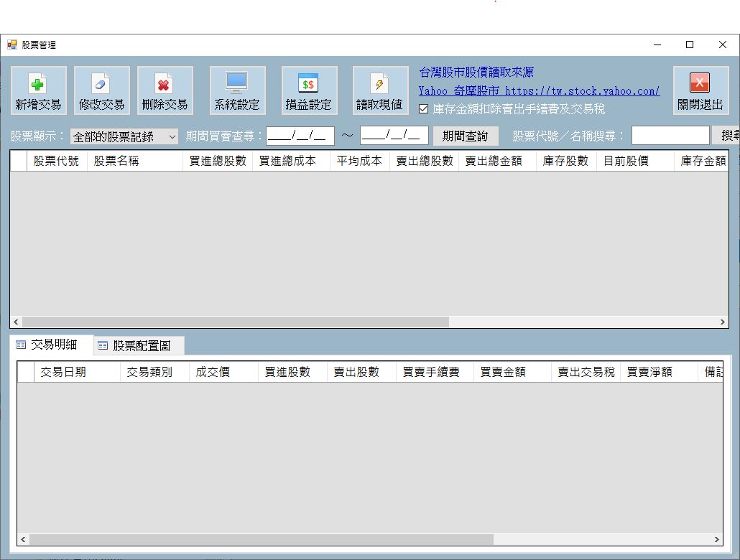
Task: Click the 賣出總金額 column header
Action: click(x=497, y=161)
